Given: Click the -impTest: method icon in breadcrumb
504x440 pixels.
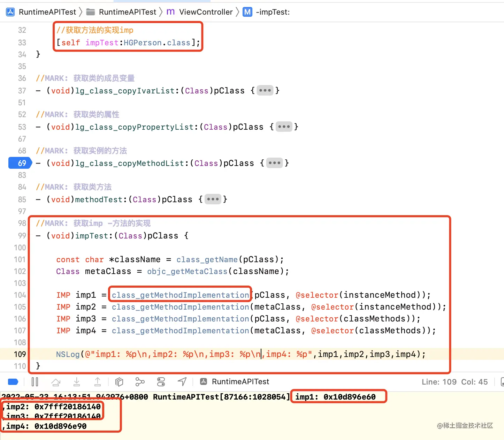Looking at the screenshot, I should (x=247, y=12).
